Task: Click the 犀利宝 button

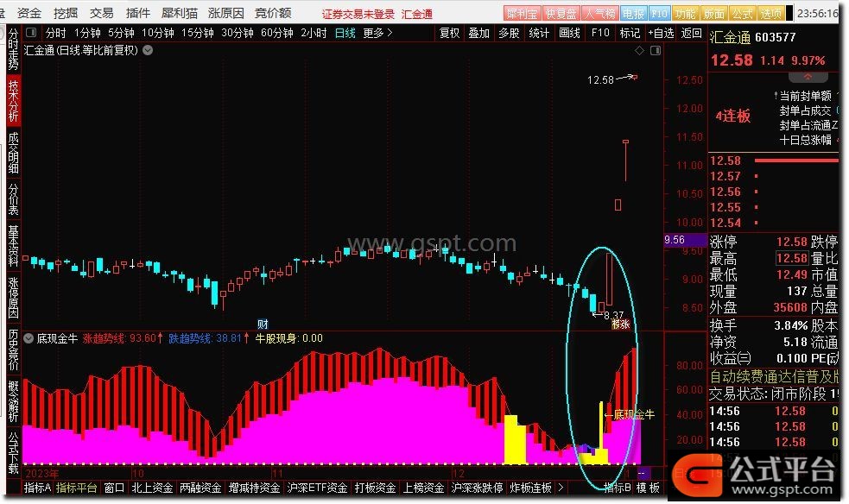Action: [x=522, y=13]
